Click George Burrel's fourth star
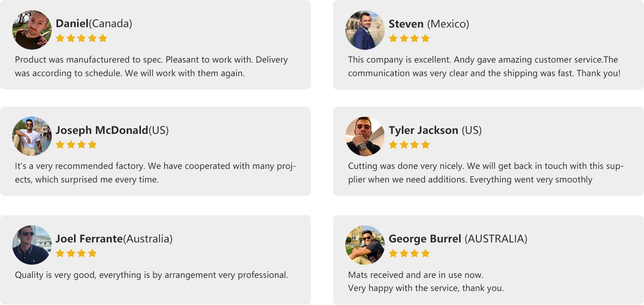The width and height of the screenshot is (644, 305). [426, 253]
